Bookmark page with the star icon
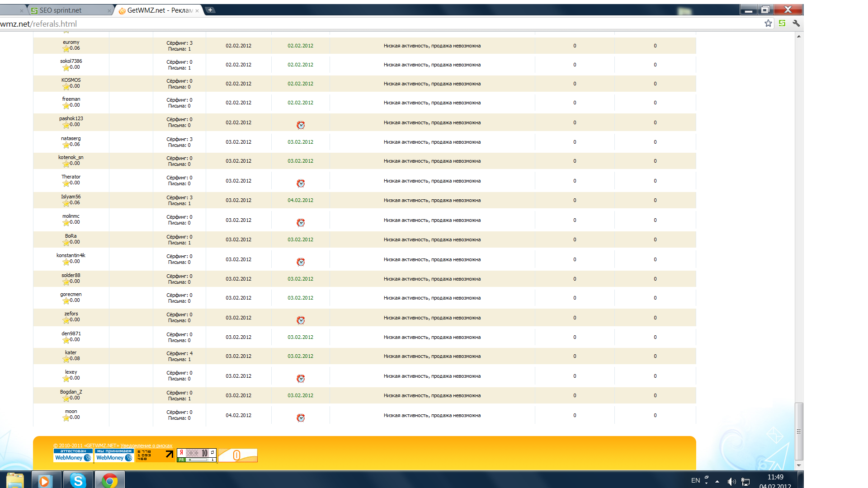 (x=768, y=23)
